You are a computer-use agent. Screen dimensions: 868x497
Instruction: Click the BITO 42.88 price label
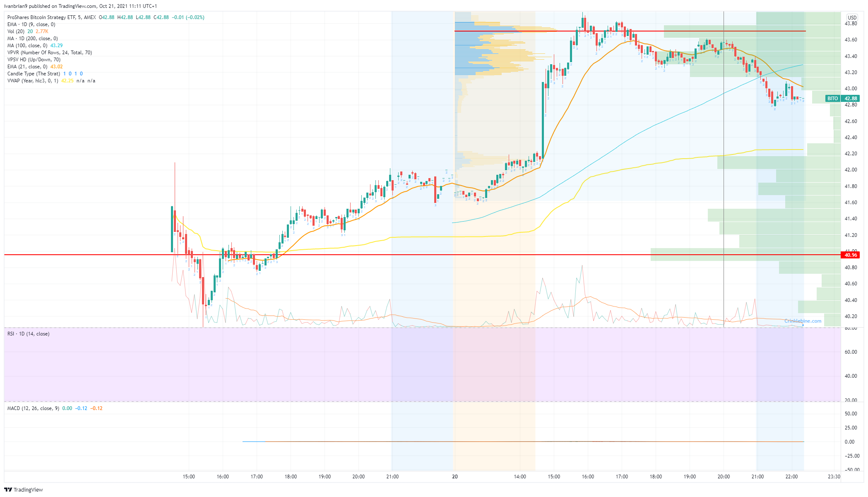point(842,99)
